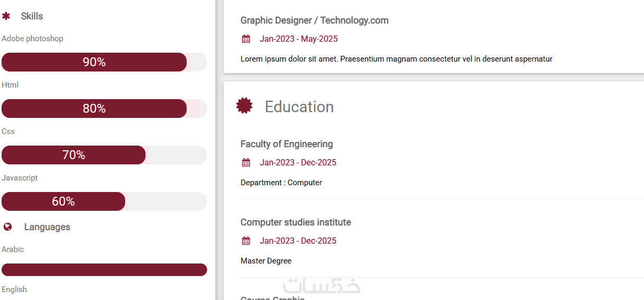Click the globe icon beside Languages
Screen dimensions: 644x300
pos(7,227)
